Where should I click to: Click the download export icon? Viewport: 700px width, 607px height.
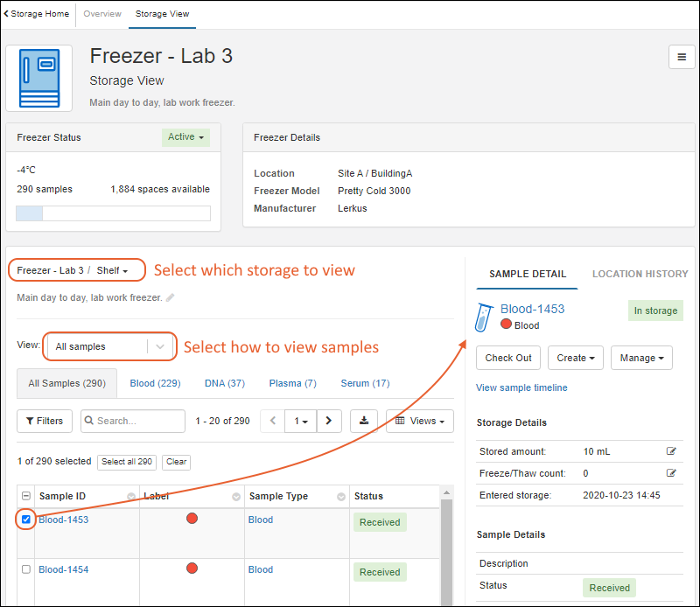(363, 421)
